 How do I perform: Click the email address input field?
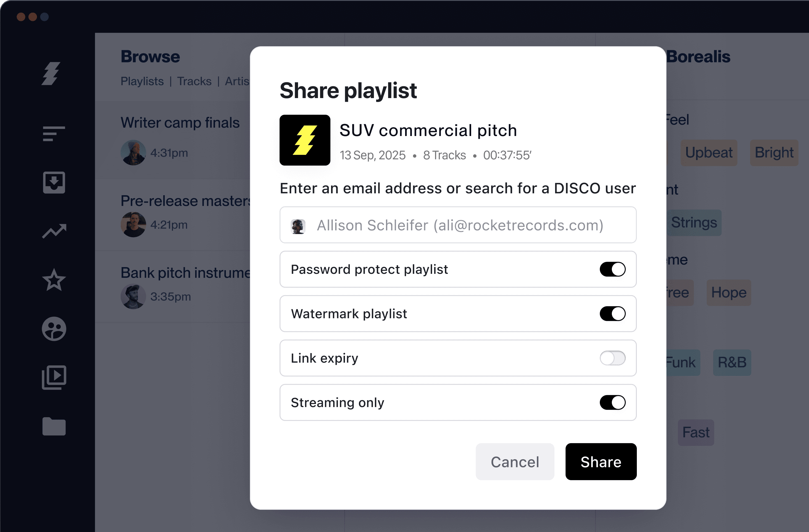tap(458, 225)
